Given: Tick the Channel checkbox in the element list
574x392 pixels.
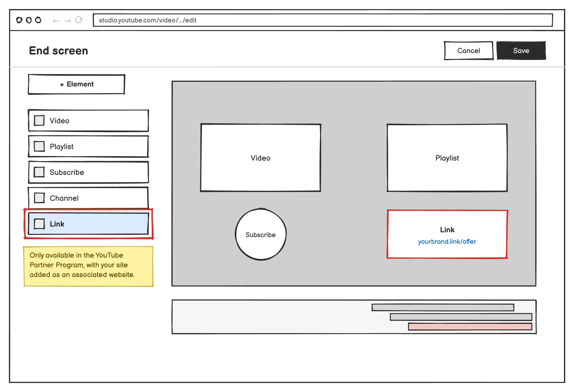Looking at the screenshot, I should tap(39, 198).
